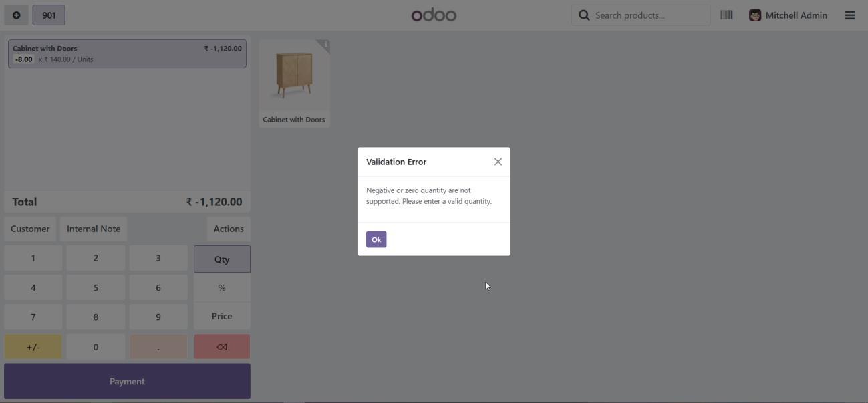
Task: Add an Internal Note
Action: coord(94,229)
